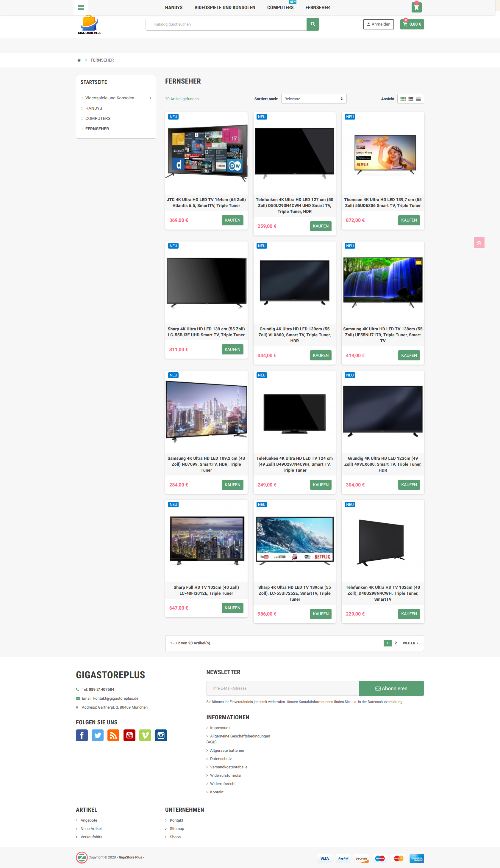Open VIDEOSPIELE UND KONSOLEN top menu

225,7
